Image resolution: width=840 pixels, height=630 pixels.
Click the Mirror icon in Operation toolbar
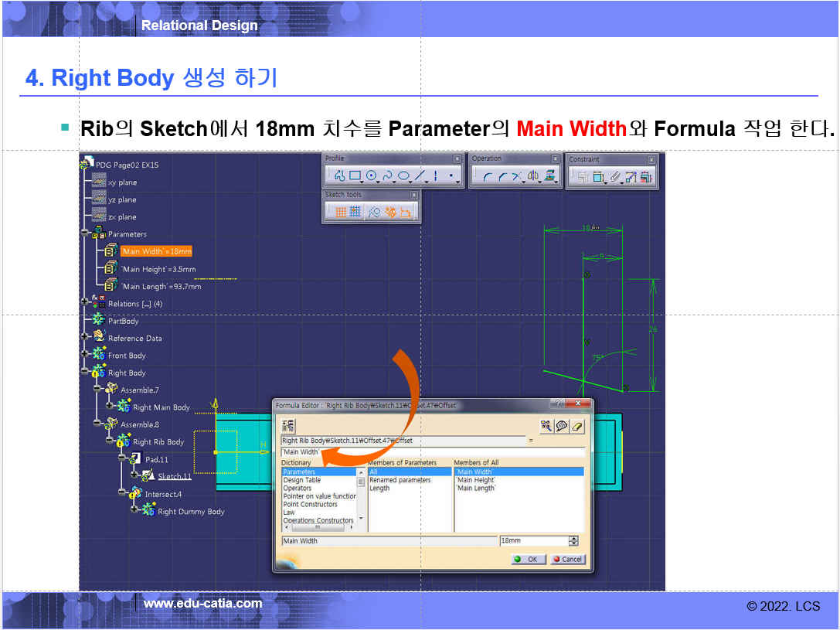click(532, 176)
